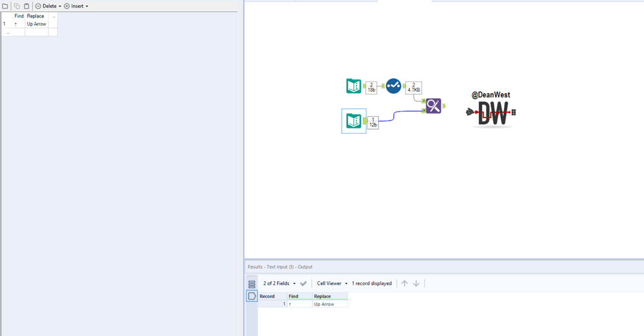Click the data view icon in Results

click(x=252, y=296)
